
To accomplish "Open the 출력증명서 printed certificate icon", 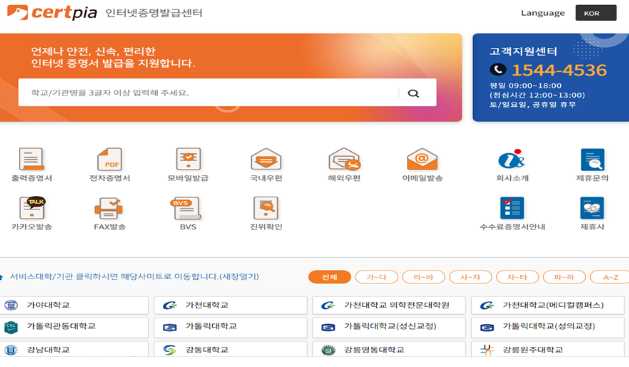I will pos(31,160).
